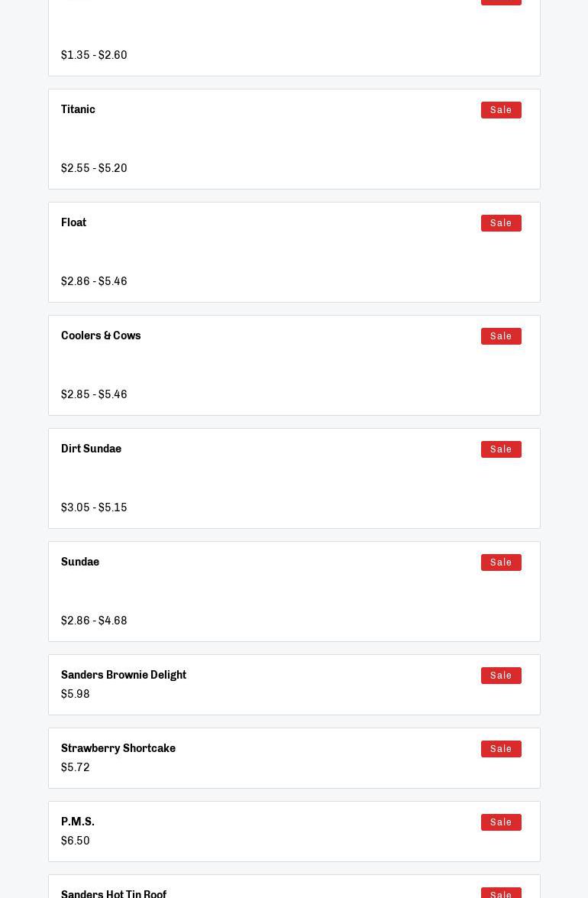Open the Titanic menu item
The height and width of the screenshot is (898, 588).
pos(78,109)
